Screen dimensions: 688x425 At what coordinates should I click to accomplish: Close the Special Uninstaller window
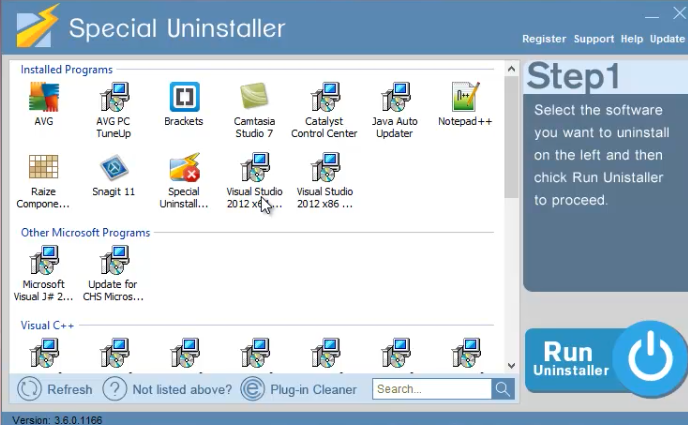pyautogui.click(x=679, y=14)
